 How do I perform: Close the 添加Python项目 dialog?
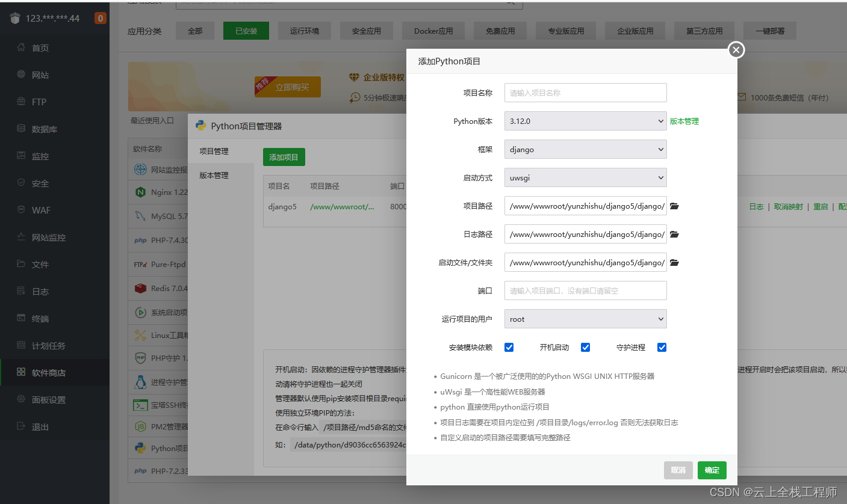coord(736,50)
